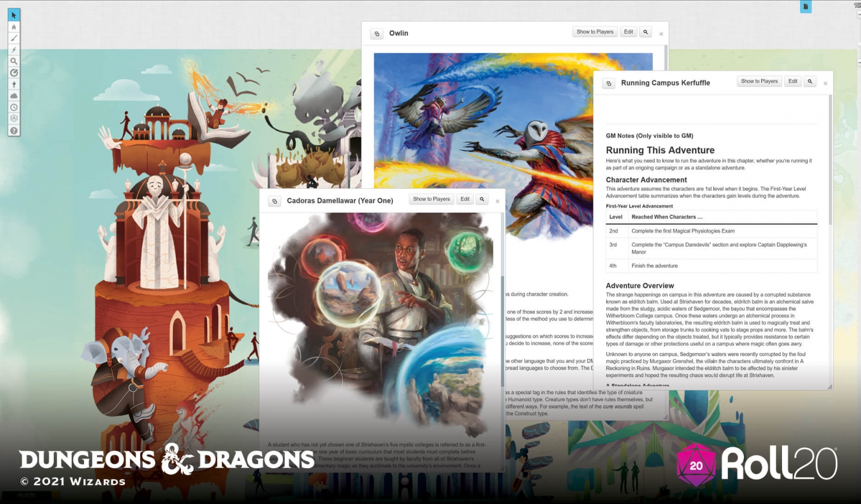861x504 pixels.
Task: Click Show to Players in Cadoras Damellawar window
Action: (x=431, y=199)
